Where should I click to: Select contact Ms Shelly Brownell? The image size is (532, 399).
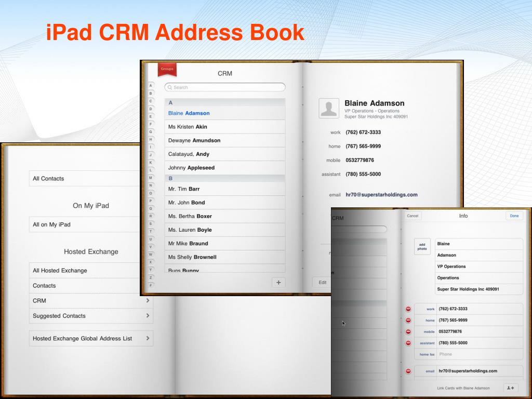[x=225, y=257]
